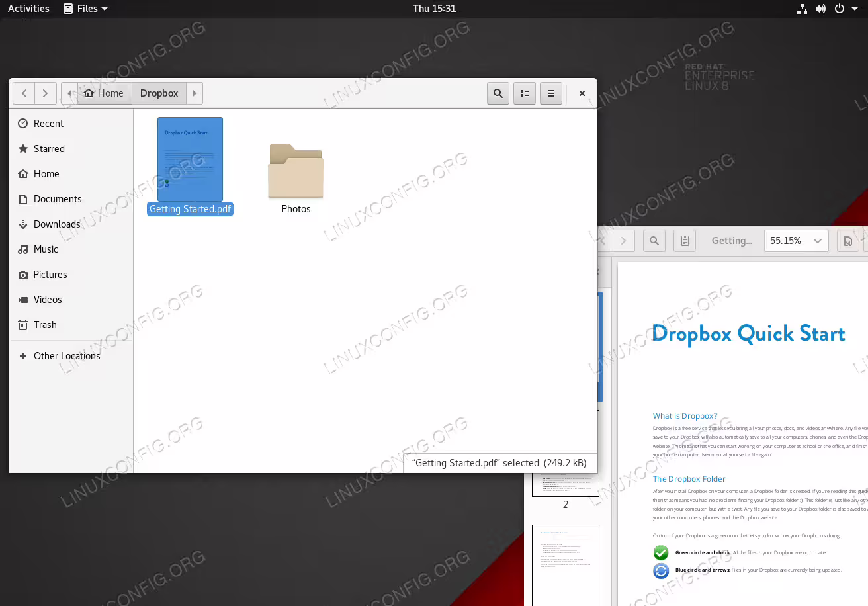Open Starred in the sidebar
The width and height of the screenshot is (868, 606).
click(71, 149)
